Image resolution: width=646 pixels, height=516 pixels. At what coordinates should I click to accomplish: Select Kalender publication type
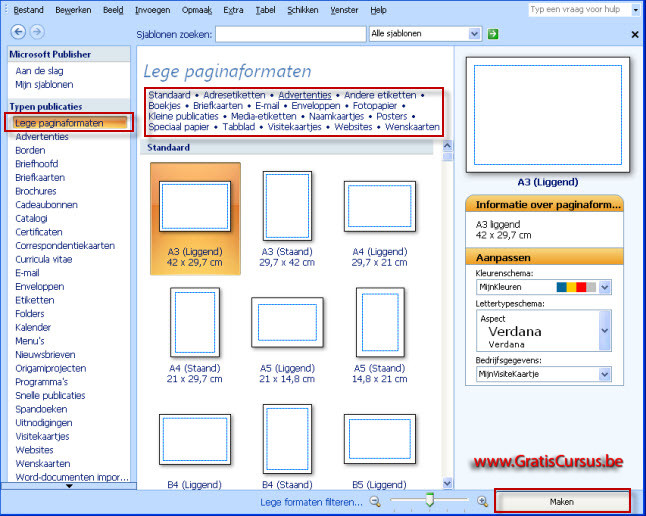pyautogui.click(x=33, y=328)
